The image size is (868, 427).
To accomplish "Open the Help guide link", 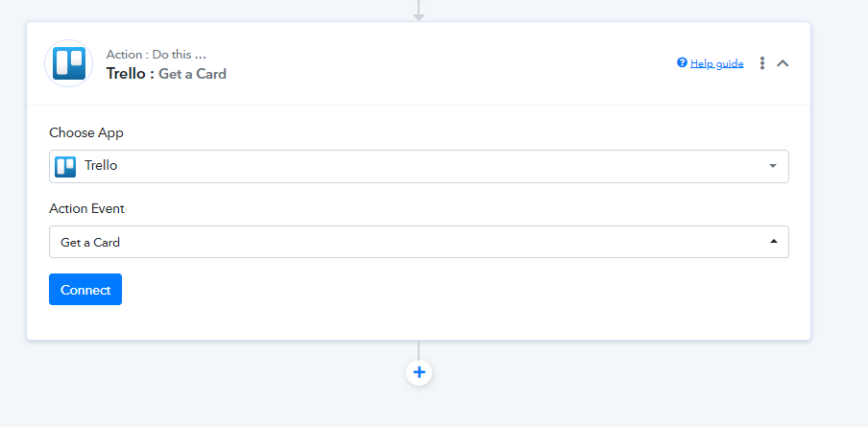I will coord(717,63).
